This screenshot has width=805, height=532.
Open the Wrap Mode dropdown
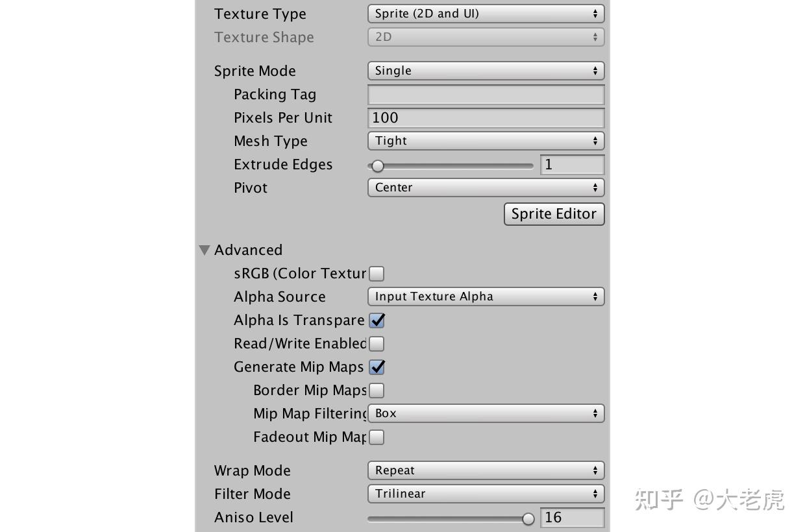pos(486,470)
